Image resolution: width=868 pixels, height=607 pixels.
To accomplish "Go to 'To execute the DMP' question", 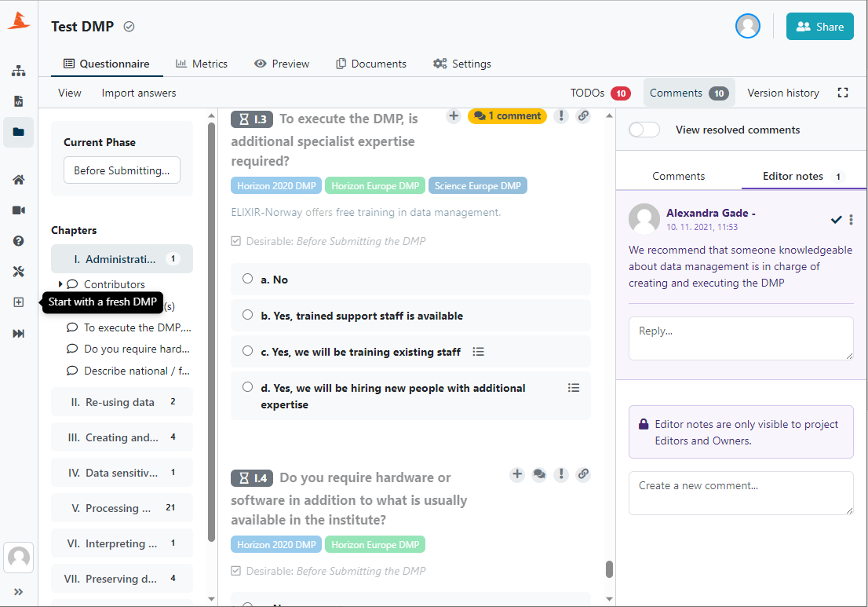I will point(137,327).
